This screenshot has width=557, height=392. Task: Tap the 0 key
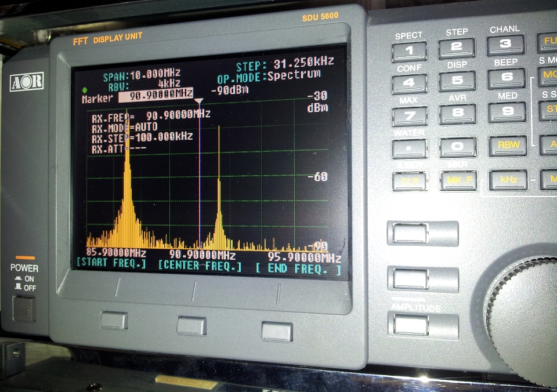click(x=458, y=147)
